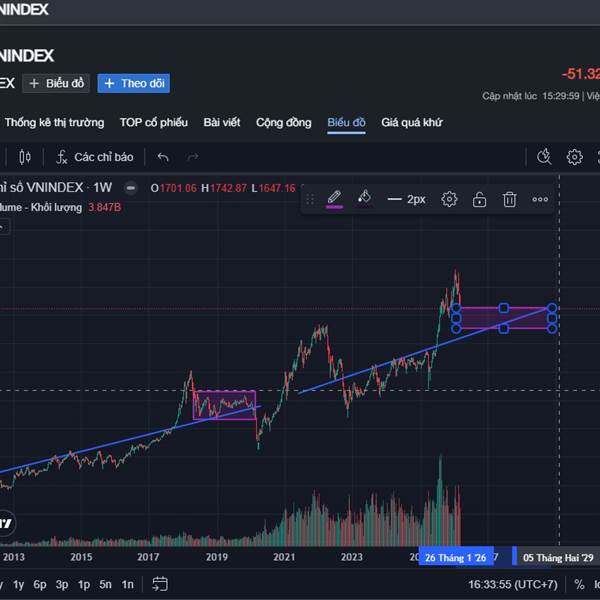The height and width of the screenshot is (600, 600).
Task: Change drawing line color with pencil icon
Action: [334, 199]
